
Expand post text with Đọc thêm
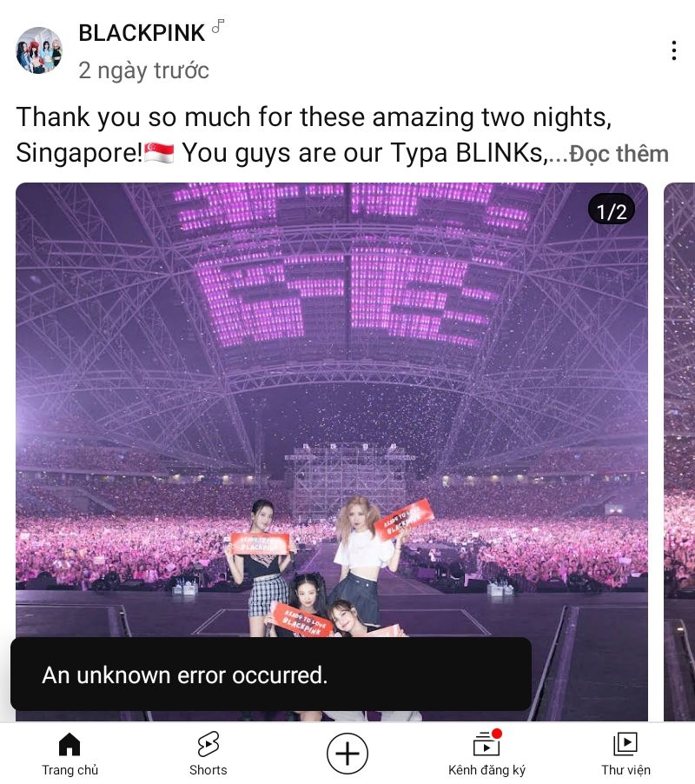pos(619,154)
